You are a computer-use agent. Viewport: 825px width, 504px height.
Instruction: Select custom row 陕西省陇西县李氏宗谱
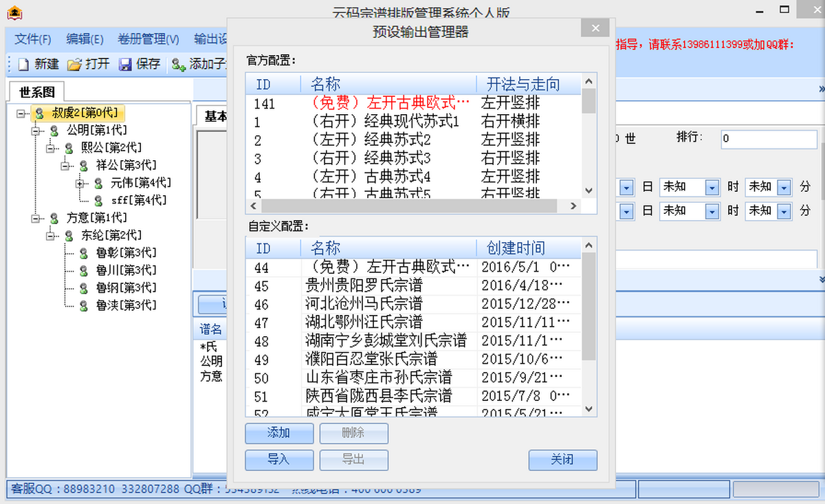click(413, 397)
